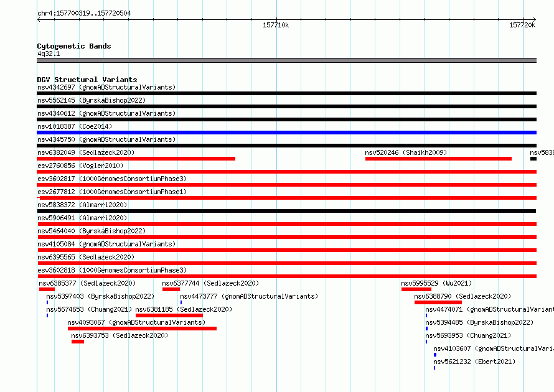Open the nsv520246 Shaikh2009 label
The height and width of the screenshot is (392, 554).
(x=406, y=152)
